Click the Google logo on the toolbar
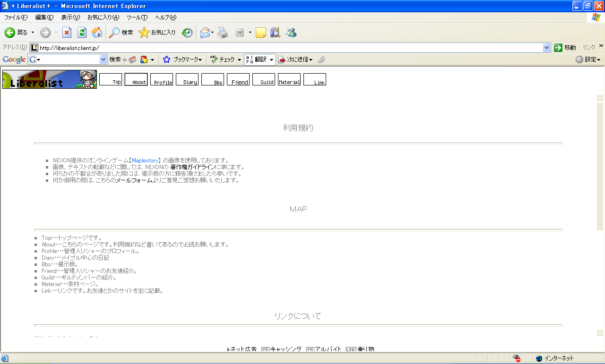 coord(14,59)
